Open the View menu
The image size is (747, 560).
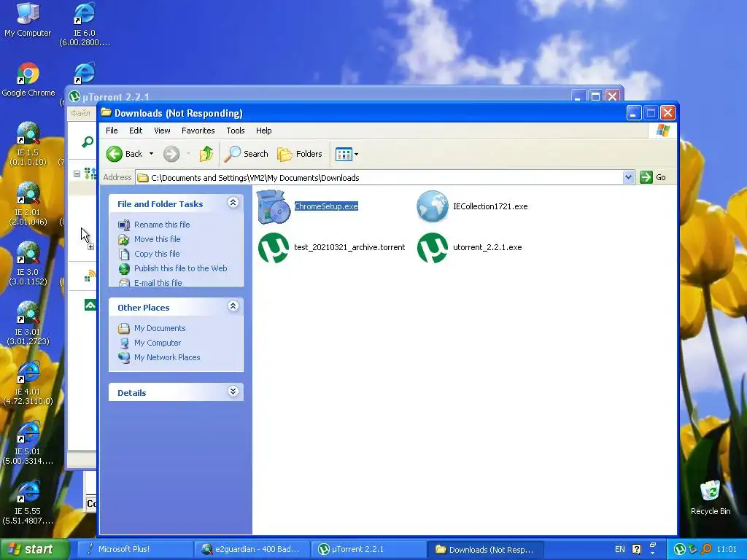tap(162, 131)
